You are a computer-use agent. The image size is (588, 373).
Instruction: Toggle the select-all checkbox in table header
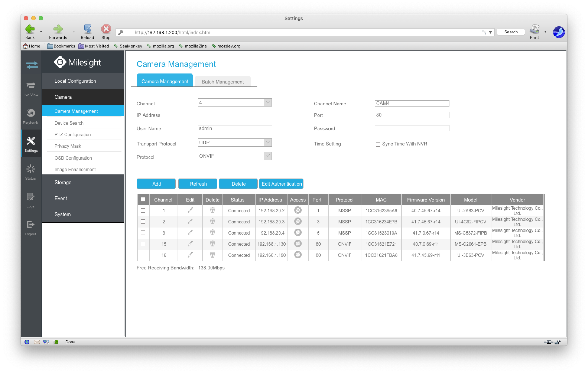(143, 199)
